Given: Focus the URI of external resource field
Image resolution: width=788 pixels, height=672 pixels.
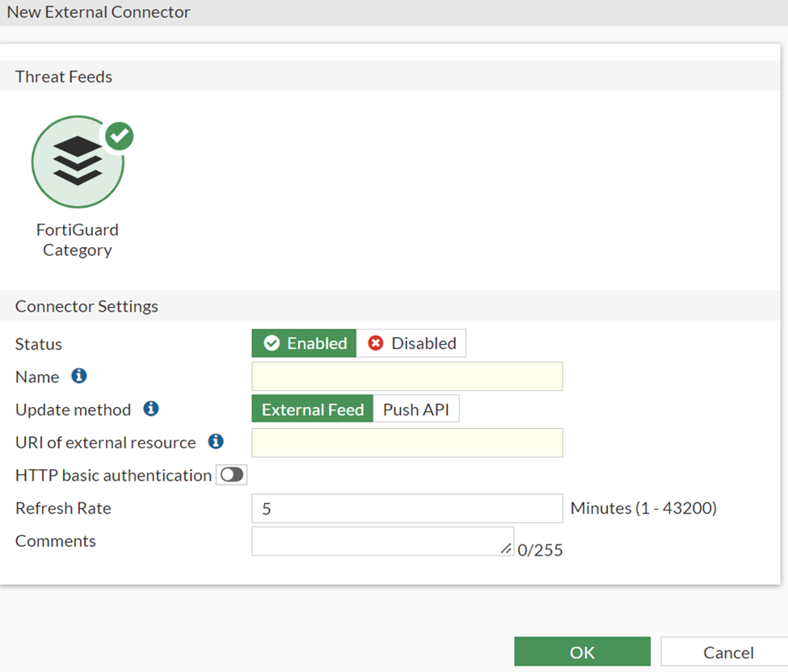Looking at the screenshot, I should tap(407, 443).
